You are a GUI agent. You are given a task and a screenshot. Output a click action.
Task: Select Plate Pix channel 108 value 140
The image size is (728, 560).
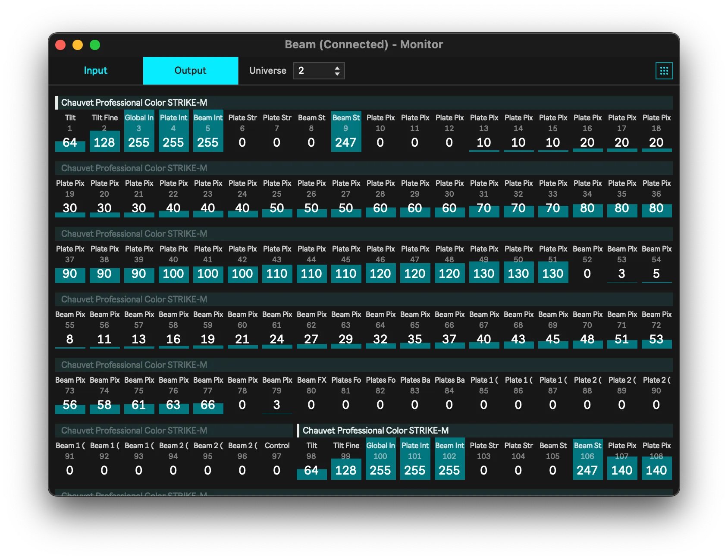[656, 459]
